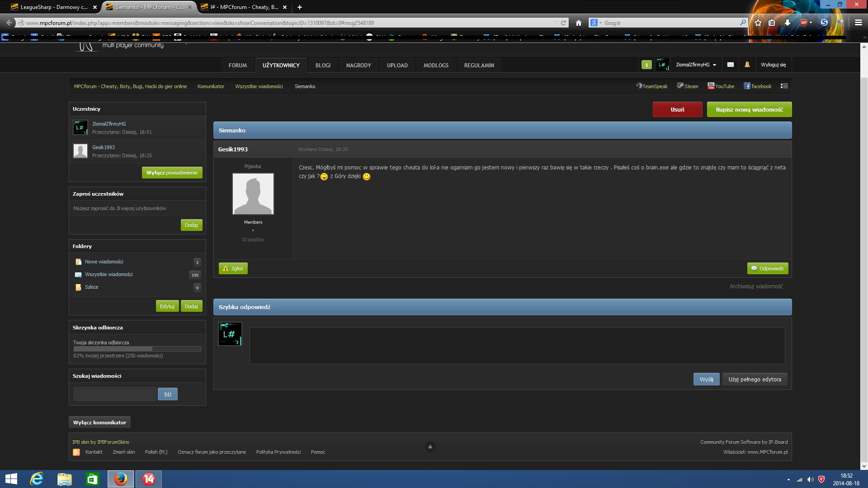Log out via Wyloguj się
Screen dimensions: 868x488
[773, 65]
